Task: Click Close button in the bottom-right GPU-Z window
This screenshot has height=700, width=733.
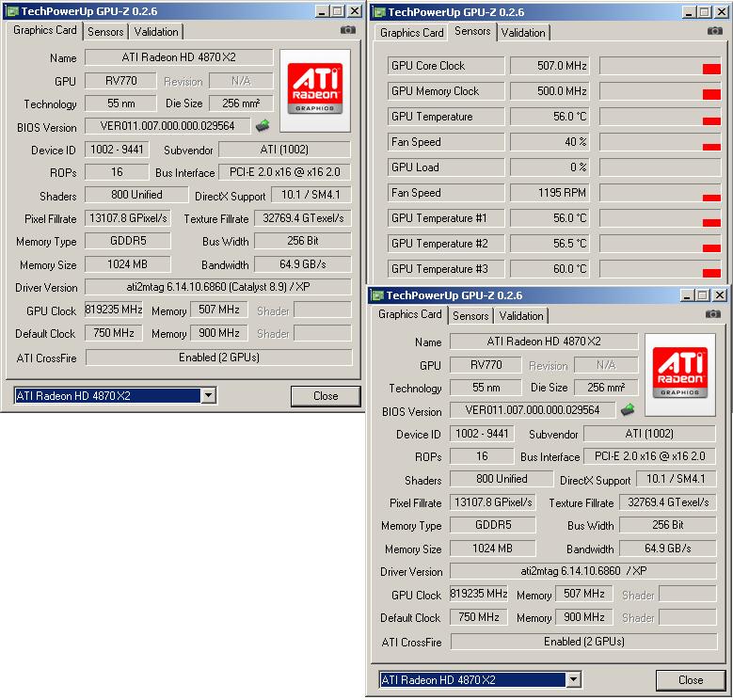Action: (691, 680)
